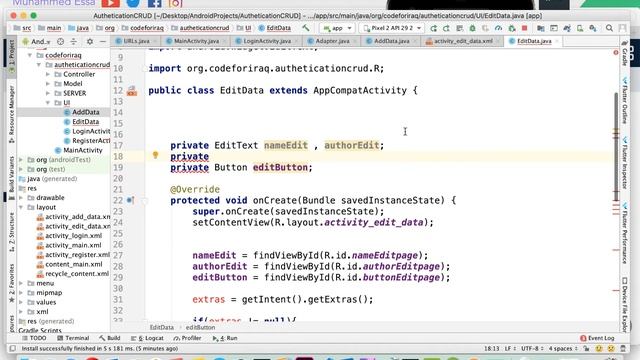Open the Profiler tool window
Viewport: 640px width, 360px height.
(x=187, y=338)
